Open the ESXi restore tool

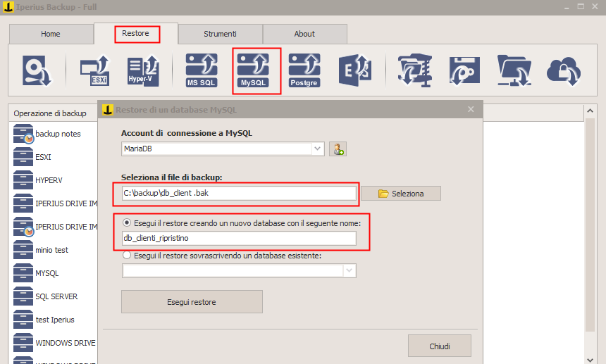click(95, 70)
